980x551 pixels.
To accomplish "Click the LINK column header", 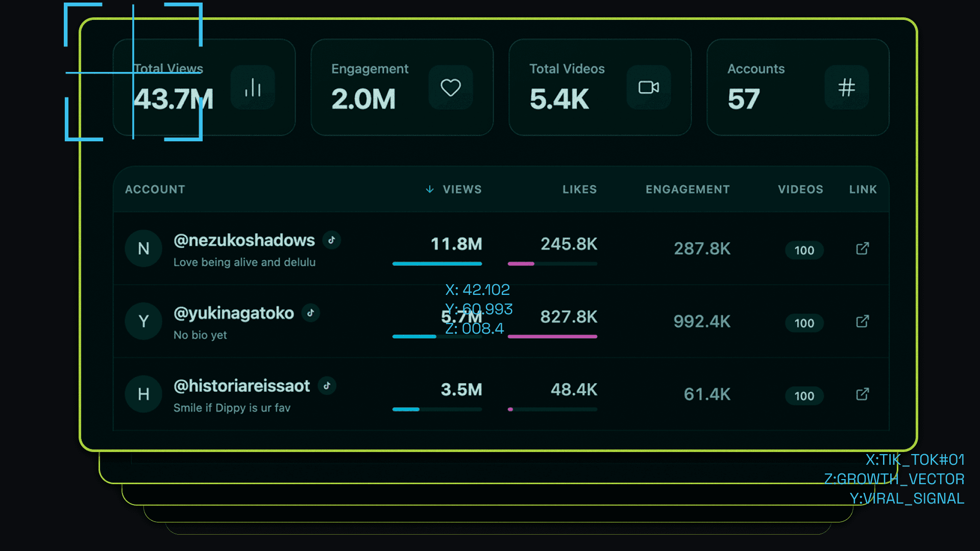I will point(863,189).
